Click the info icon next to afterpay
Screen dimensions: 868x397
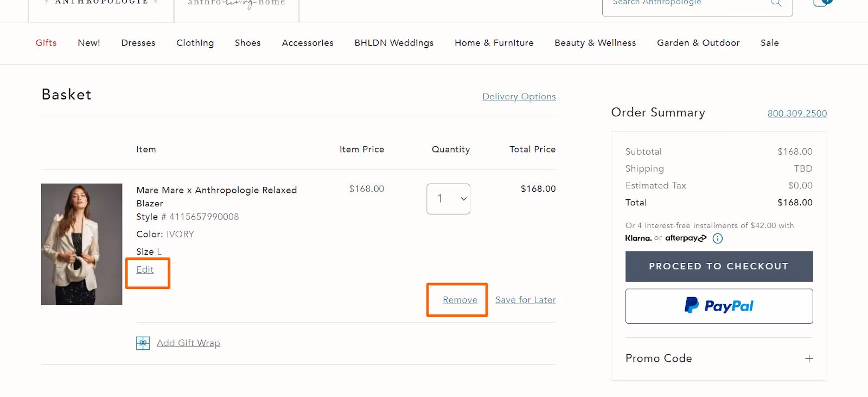pos(717,238)
